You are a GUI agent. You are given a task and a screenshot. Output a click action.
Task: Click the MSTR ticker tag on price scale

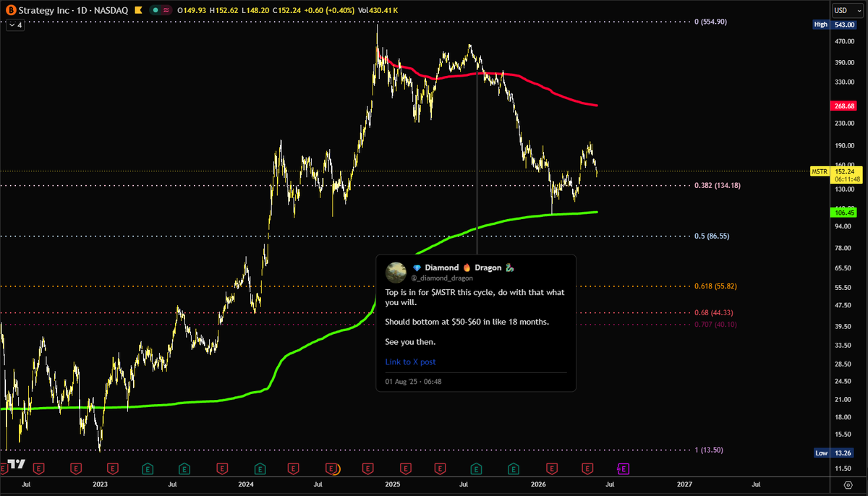(x=819, y=172)
